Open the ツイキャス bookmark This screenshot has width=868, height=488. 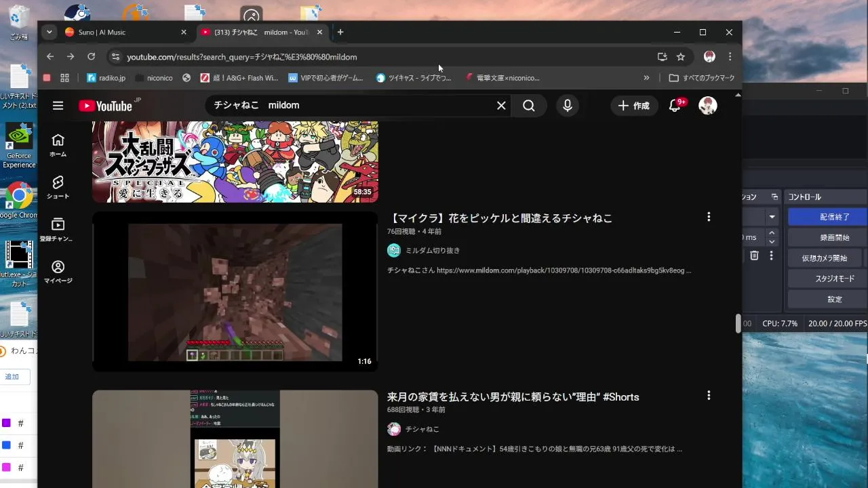414,78
